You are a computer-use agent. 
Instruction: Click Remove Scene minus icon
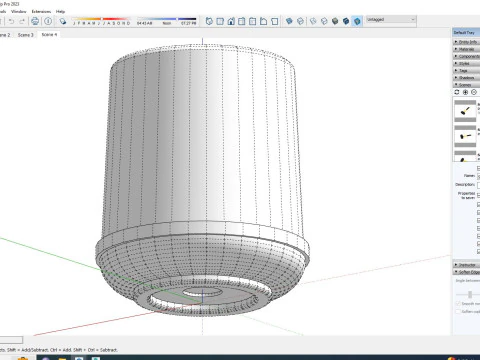(474, 92)
